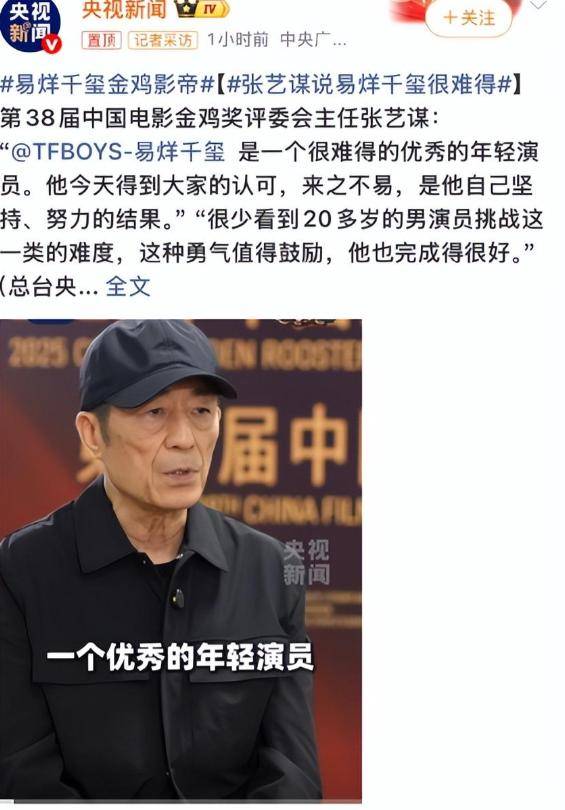Screen dimensions: 565x810
Task: Open the interview video thumbnail
Action: tap(181, 560)
